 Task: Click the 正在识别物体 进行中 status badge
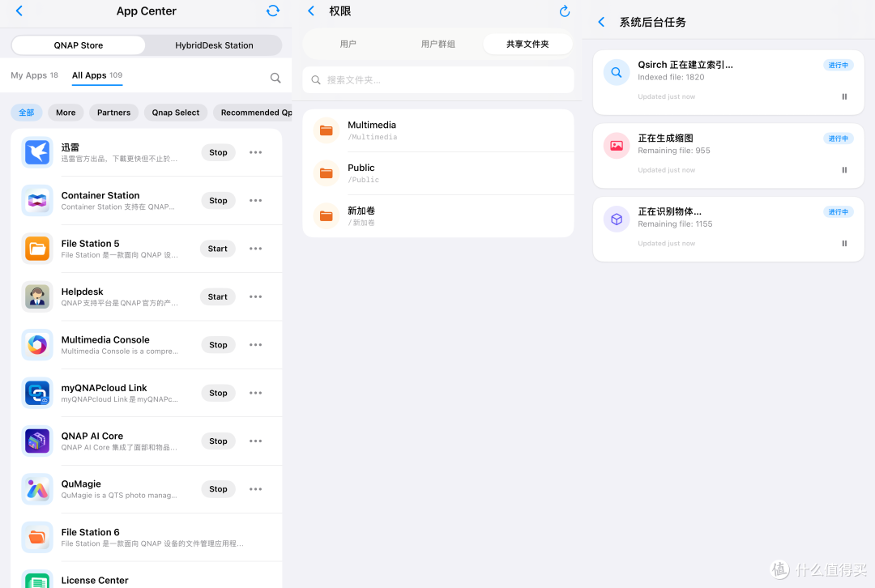pyautogui.click(x=839, y=212)
